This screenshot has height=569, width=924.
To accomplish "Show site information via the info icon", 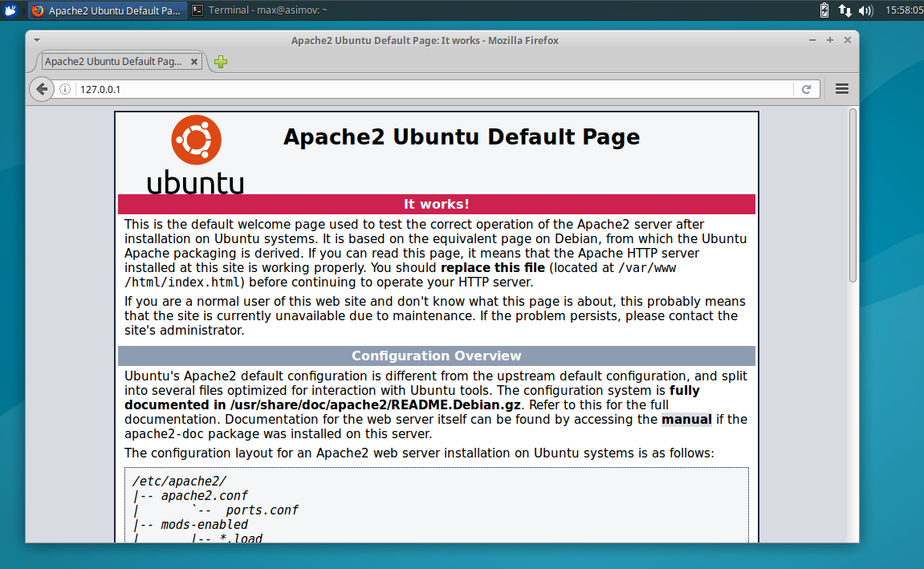I will [x=65, y=89].
